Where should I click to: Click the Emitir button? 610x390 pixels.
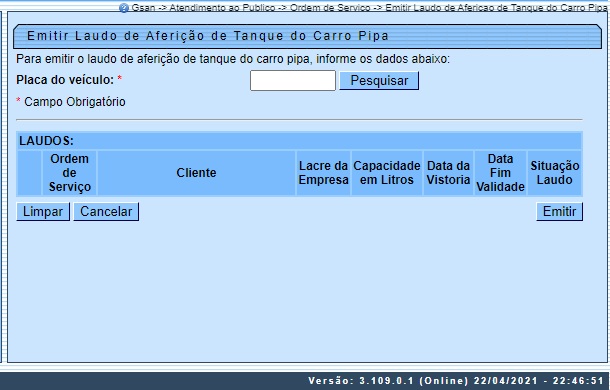(x=559, y=212)
